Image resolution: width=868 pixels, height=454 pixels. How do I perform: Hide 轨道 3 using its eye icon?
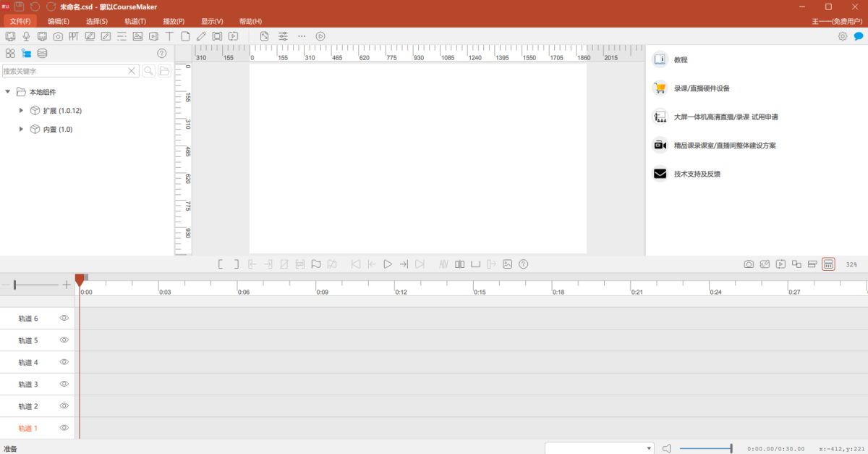pyautogui.click(x=64, y=384)
